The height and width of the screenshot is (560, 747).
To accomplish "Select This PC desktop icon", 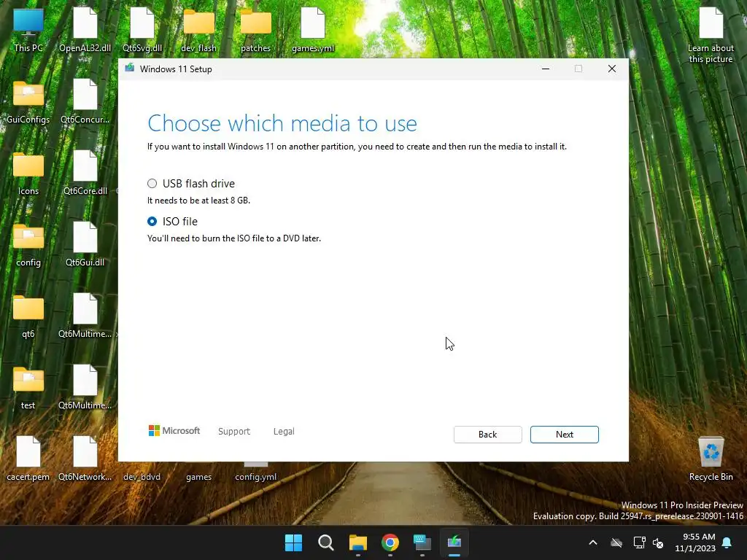I will click(x=28, y=31).
